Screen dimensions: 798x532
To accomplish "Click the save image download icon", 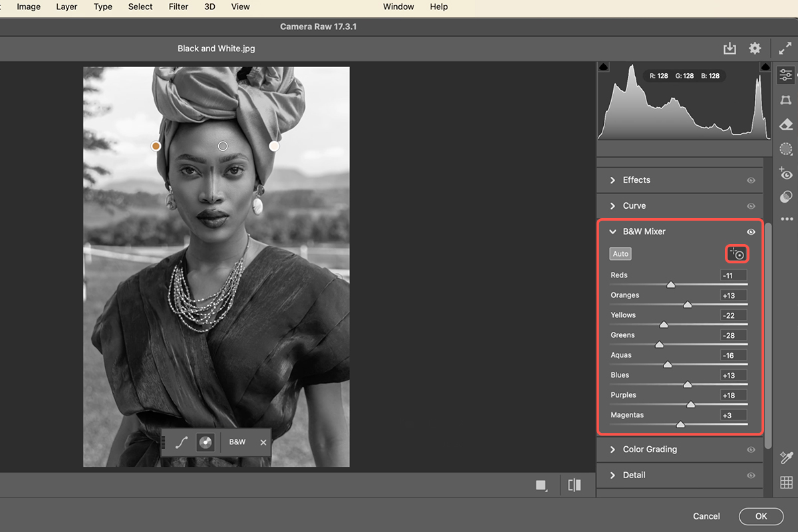I will coord(730,49).
